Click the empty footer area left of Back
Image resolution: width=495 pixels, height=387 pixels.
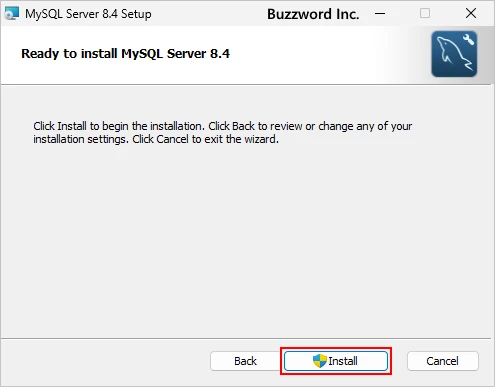point(105,362)
